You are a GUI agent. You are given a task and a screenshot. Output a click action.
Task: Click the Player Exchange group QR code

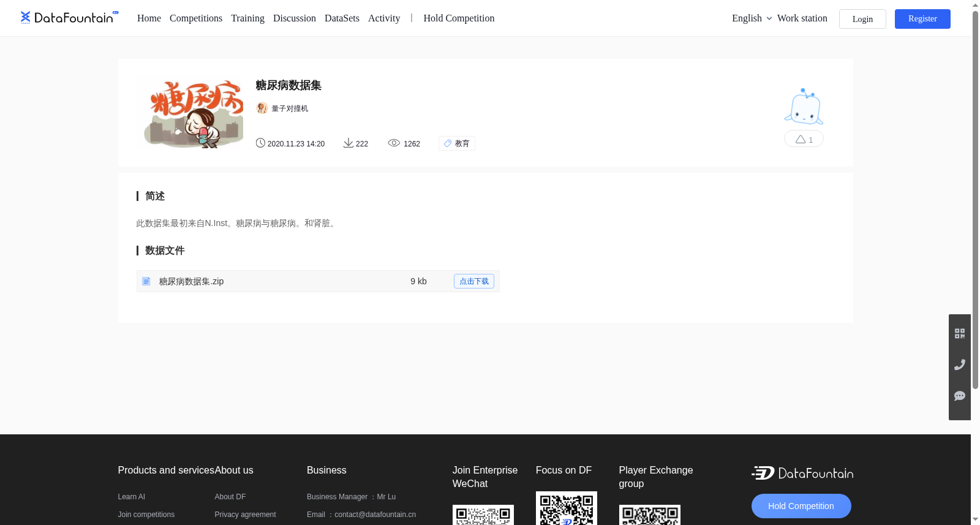click(x=649, y=515)
